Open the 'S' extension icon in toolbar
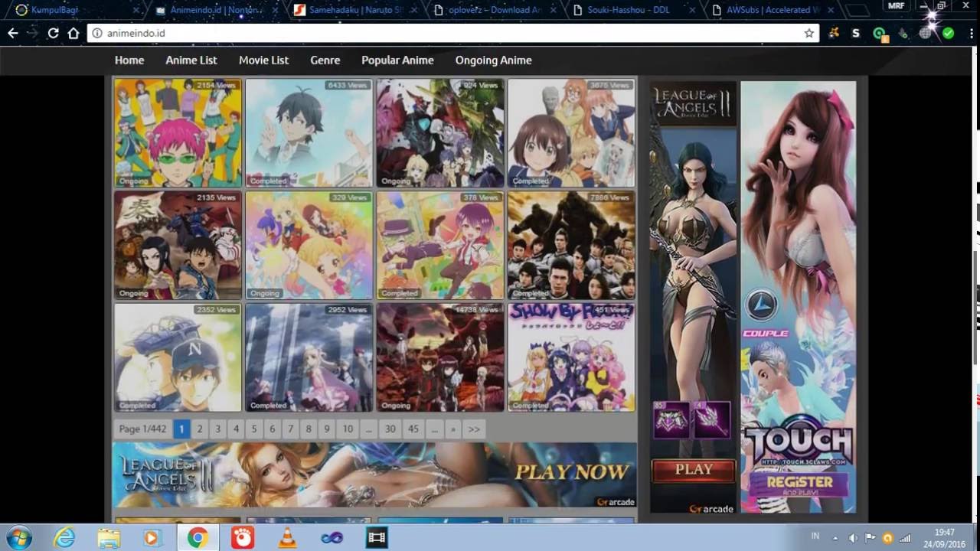Viewport: 980px width, 551px height. coord(855,33)
